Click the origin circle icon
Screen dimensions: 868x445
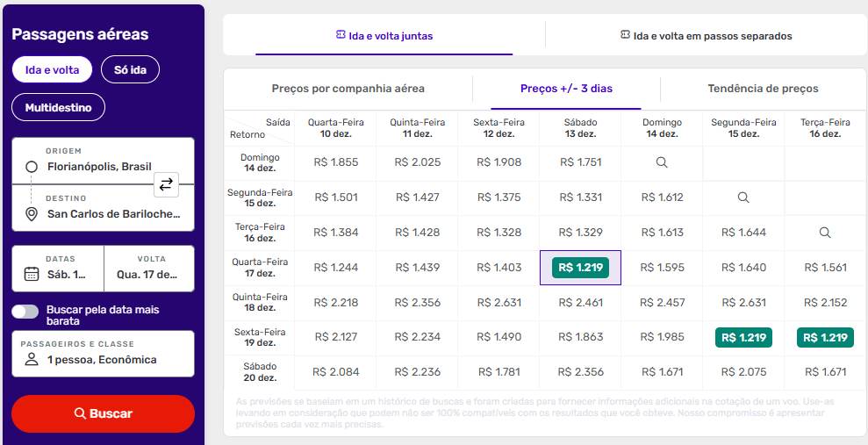pos(32,167)
